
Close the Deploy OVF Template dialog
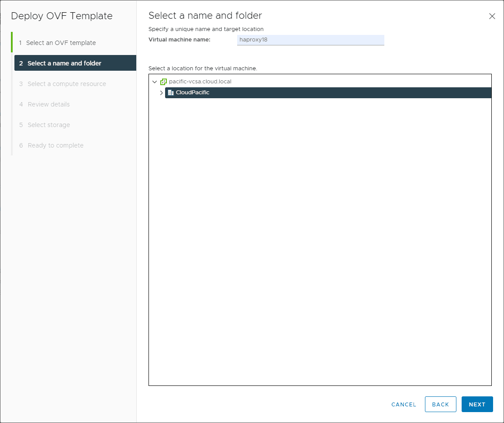coord(492,16)
